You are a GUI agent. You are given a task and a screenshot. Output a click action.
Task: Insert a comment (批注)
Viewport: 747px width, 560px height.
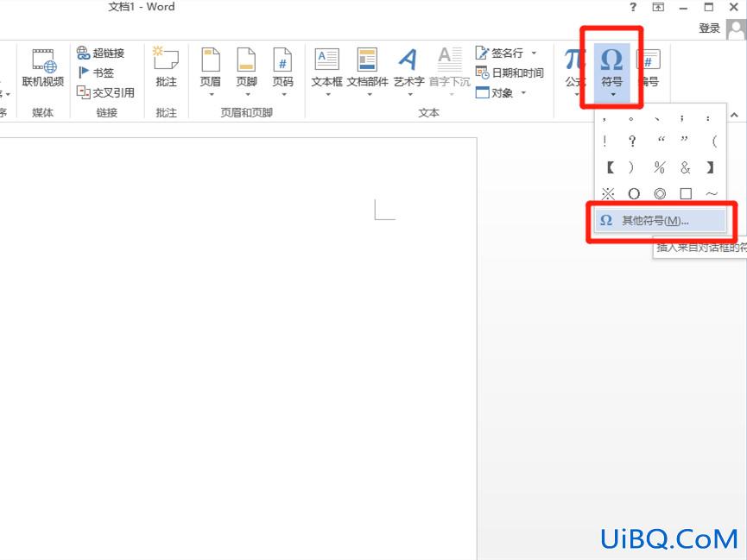point(166,67)
